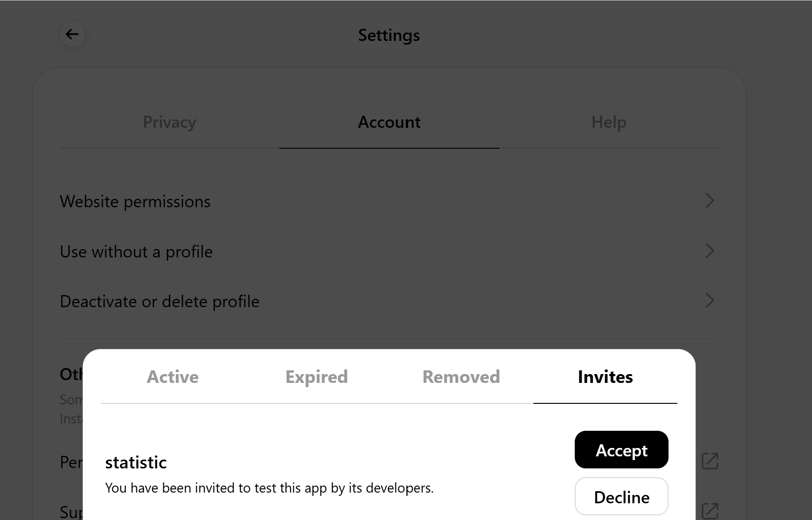Select the Invites tab
The height and width of the screenshot is (520, 812).
point(605,377)
